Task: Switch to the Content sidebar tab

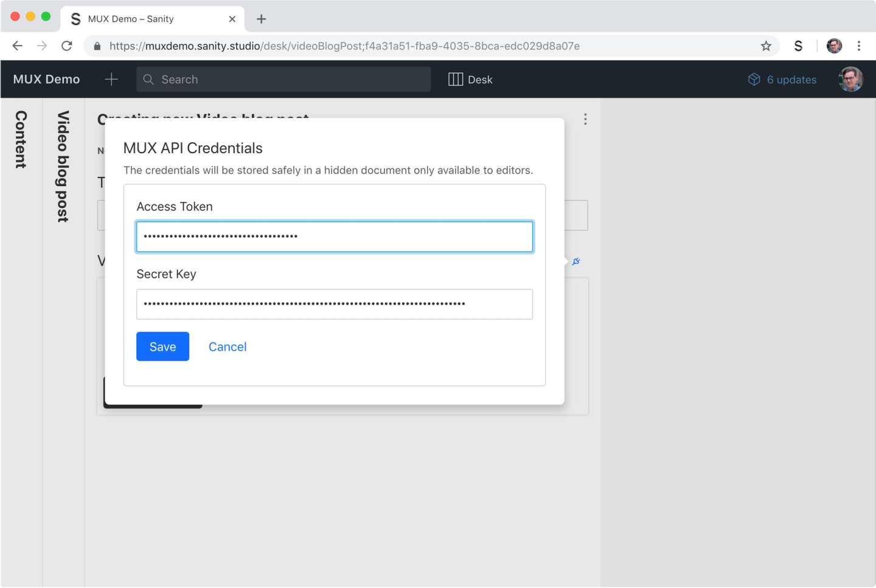Action: 20,140
